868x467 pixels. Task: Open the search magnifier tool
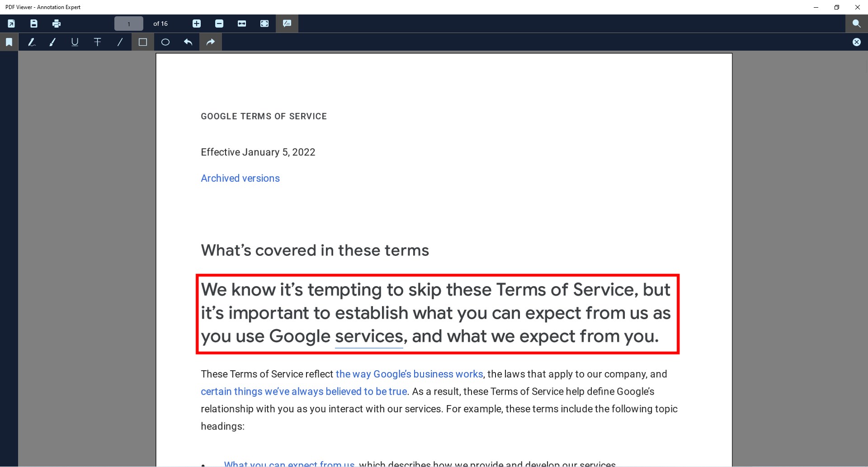(857, 24)
